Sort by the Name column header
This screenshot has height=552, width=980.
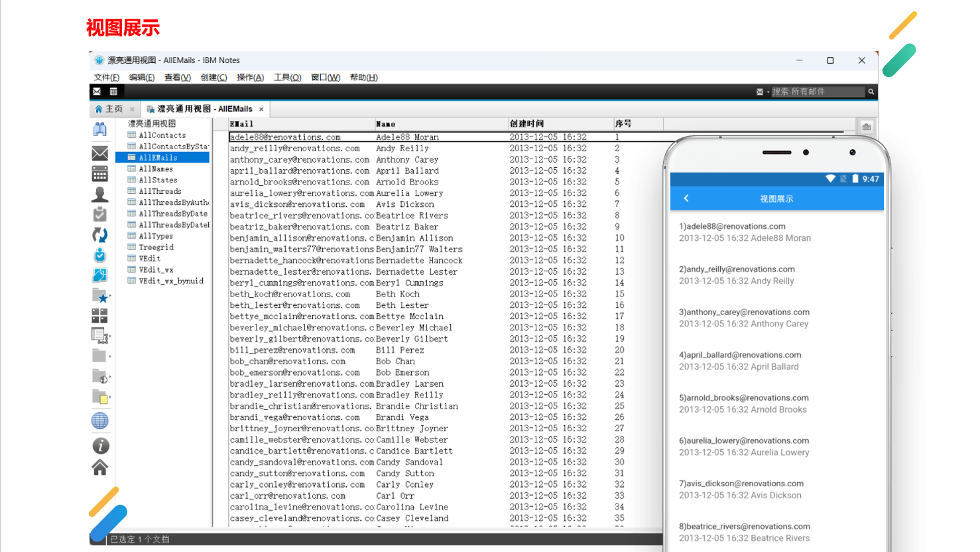tap(441, 124)
